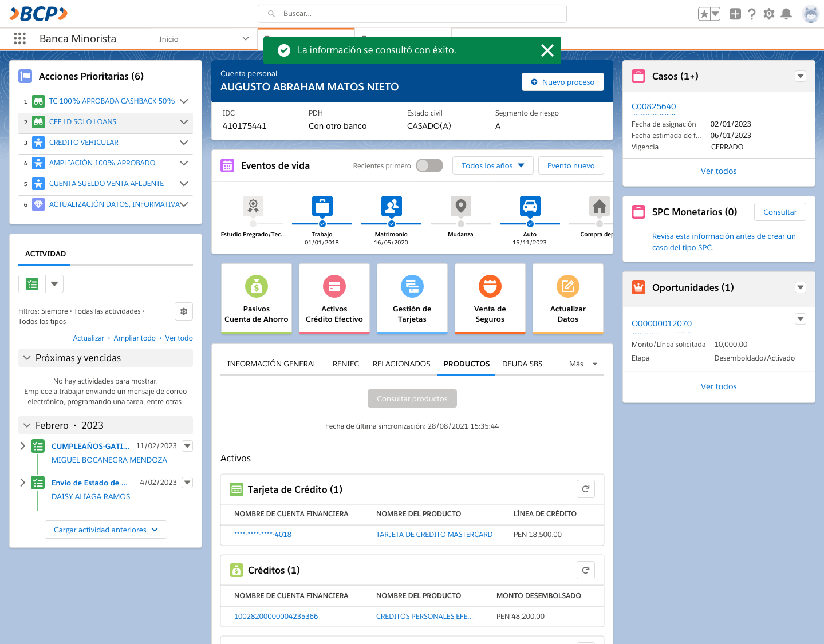
Task: Collapse the Febrero 2023 section
Action: pyautogui.click(x=27, y=425)
